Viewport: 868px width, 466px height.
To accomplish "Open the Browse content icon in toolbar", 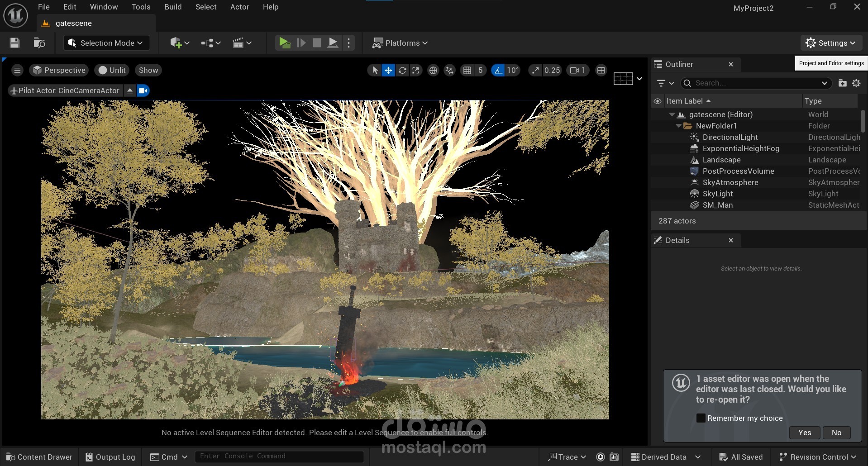I will tap(39, 43).
